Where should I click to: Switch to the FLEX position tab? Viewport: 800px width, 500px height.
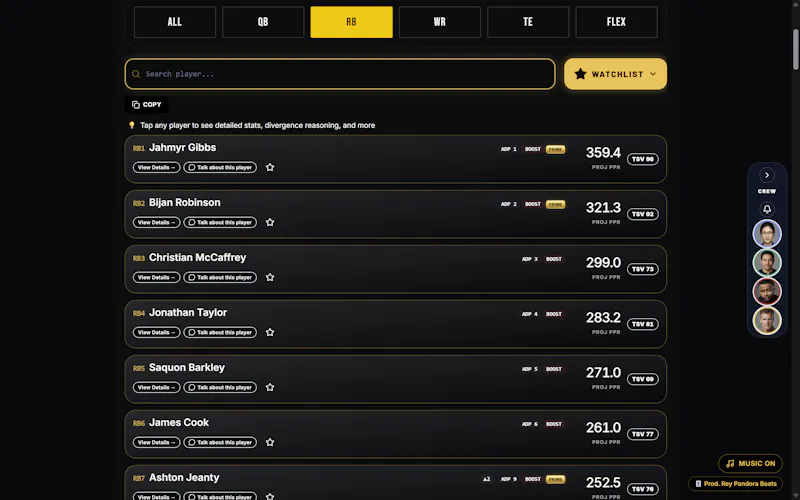pyautogui.click(x=616, y=22)
